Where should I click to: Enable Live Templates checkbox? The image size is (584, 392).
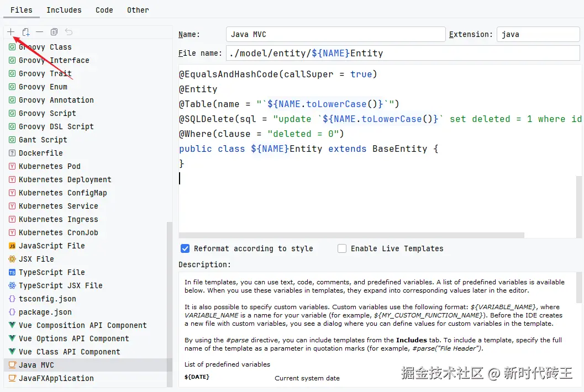(342, 248)
